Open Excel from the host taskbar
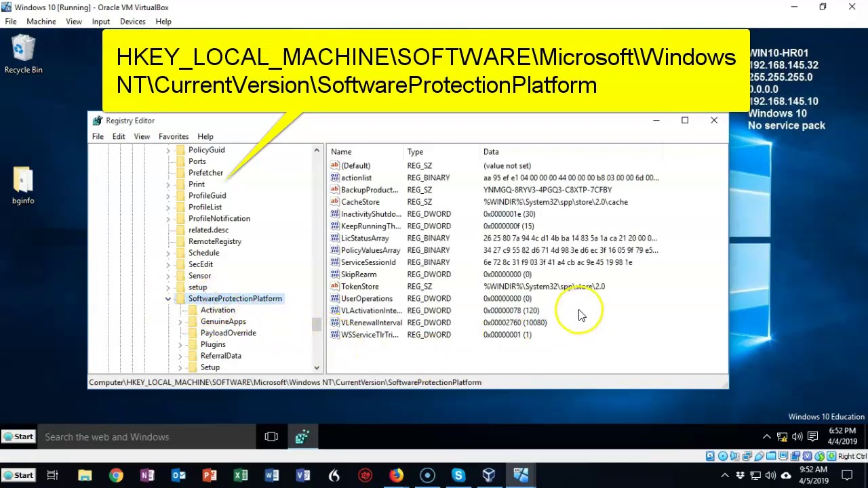This screenshot has height=488, width=868. pos(241,475)
